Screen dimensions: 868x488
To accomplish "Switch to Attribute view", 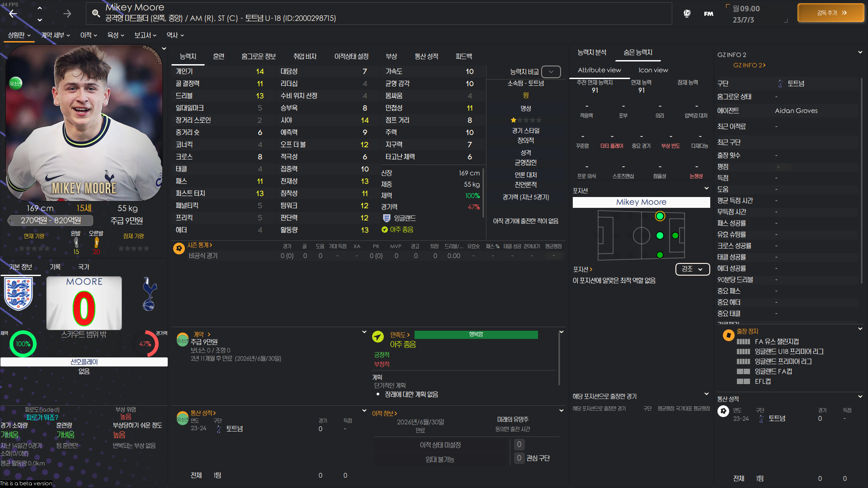I will tap(599, 70).
